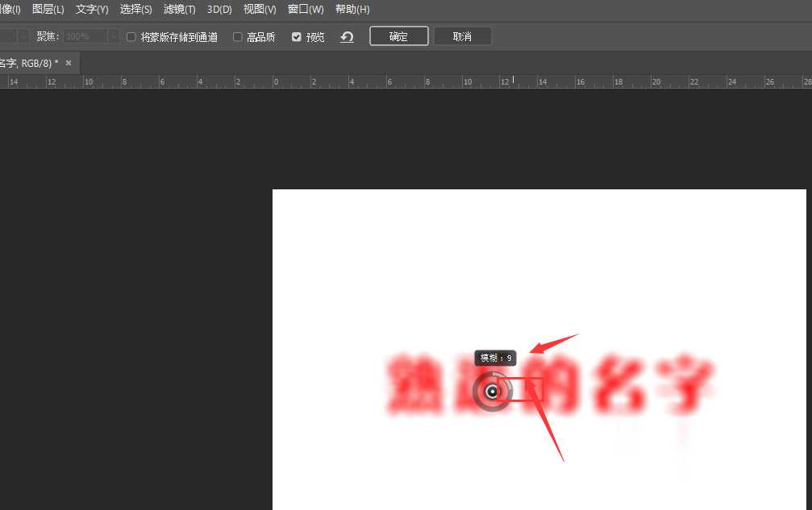Open the 滤镜 Filter menu
This screenshot has width=812, height=510.
click(178, 9)
